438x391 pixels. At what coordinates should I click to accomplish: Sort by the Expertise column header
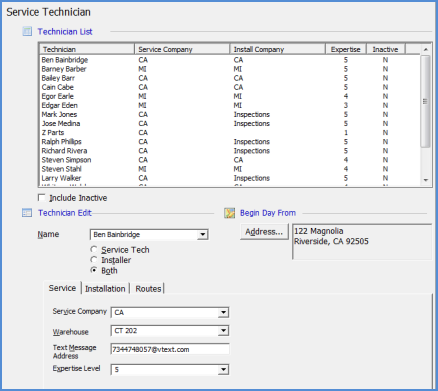[346, 49]
